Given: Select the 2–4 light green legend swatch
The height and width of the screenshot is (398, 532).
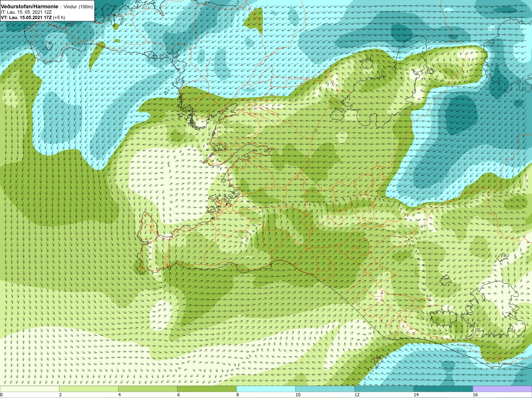Looking at the screenshot, I should click(89, 389).
